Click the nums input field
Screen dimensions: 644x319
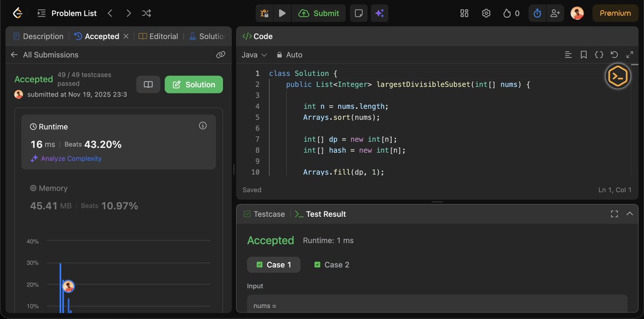pos(437,304)
